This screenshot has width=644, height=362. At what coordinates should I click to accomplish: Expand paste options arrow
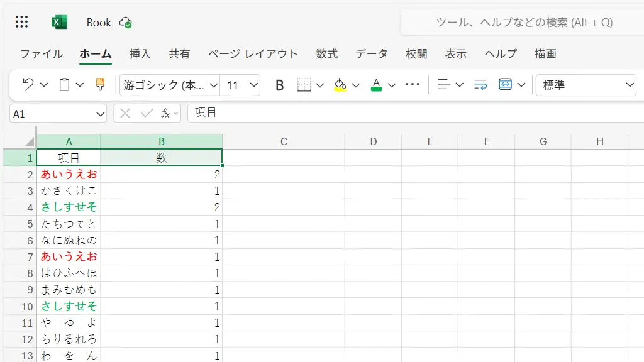click(x=80, y=85)
